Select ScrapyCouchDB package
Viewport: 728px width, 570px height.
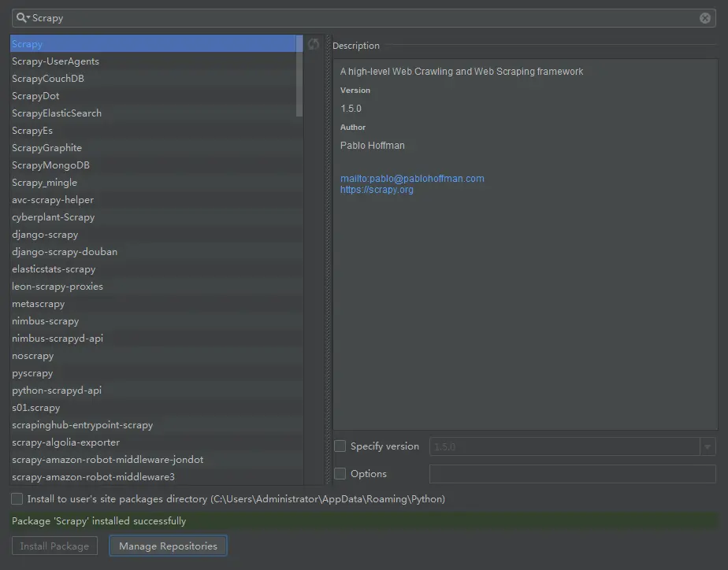coord(157,79)
